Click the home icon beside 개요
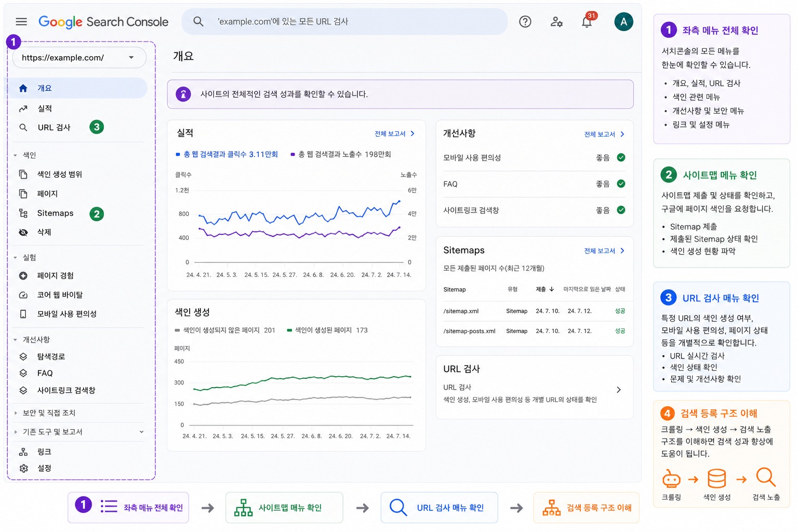This screenshot has width=798, height=532. (23, 88)
